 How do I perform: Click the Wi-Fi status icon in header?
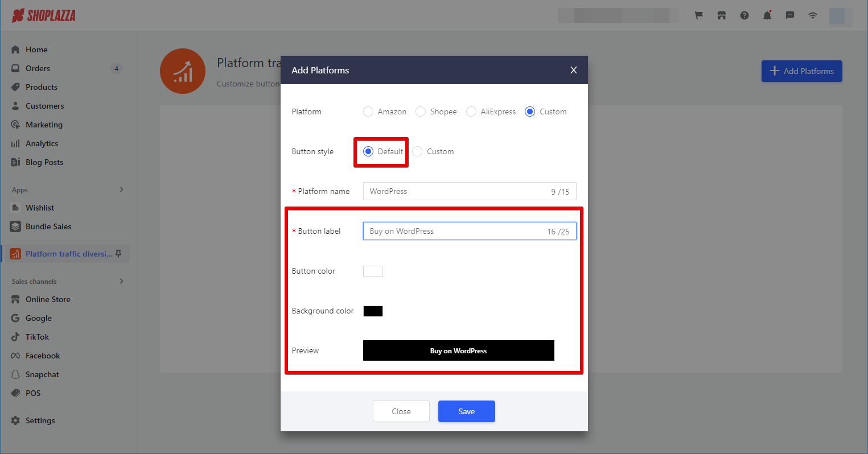[813, 15]
